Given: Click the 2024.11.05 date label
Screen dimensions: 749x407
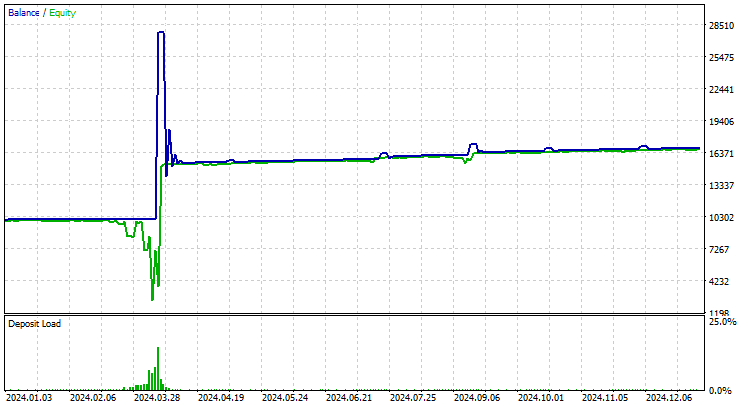Looking at the screenshot, I should 605,397.
